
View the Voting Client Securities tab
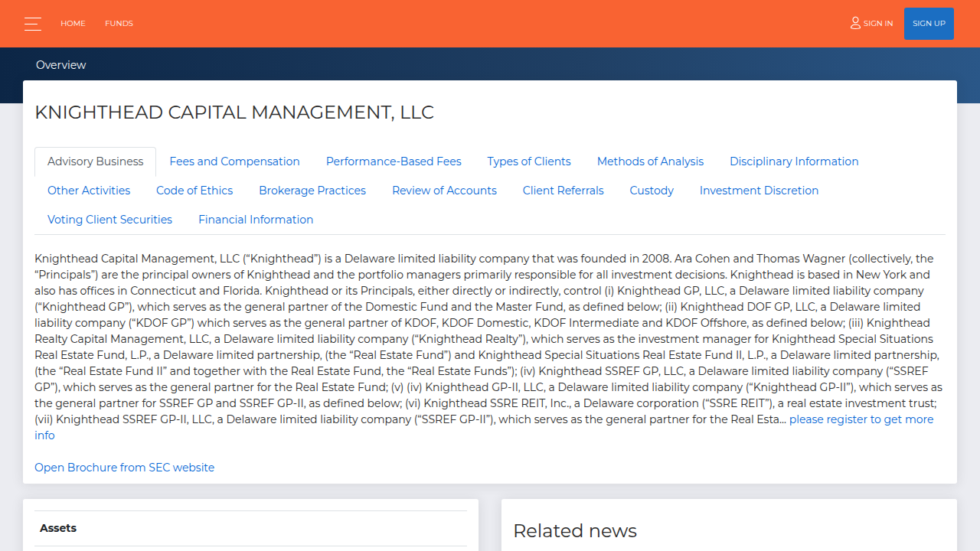(109, 220)
